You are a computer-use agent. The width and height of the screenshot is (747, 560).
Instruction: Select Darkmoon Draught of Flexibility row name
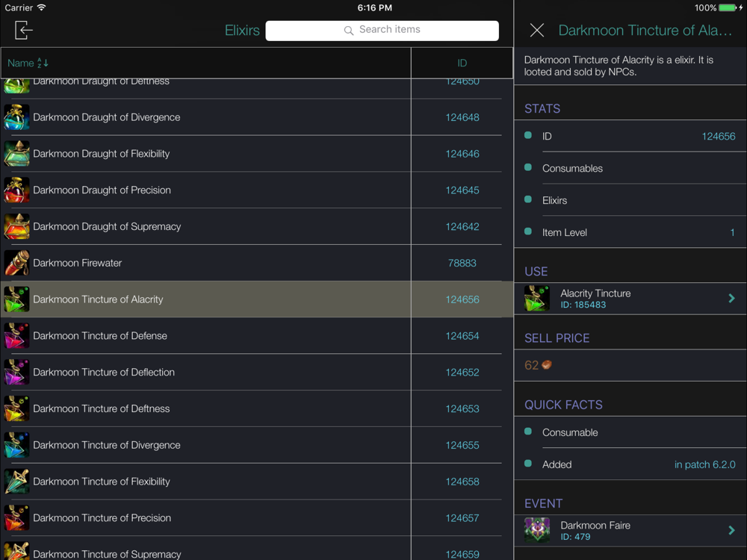pos(102,153)
